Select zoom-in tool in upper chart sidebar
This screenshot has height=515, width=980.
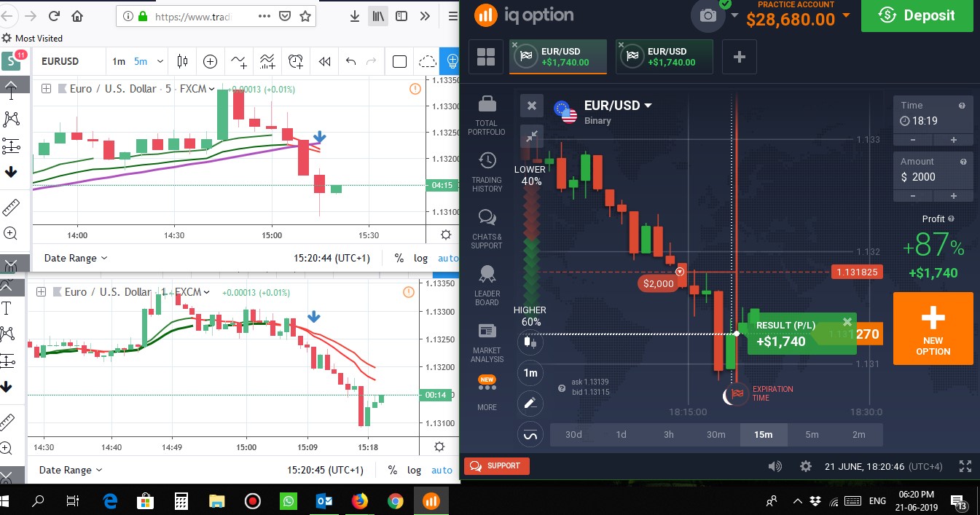pos(10,234)
